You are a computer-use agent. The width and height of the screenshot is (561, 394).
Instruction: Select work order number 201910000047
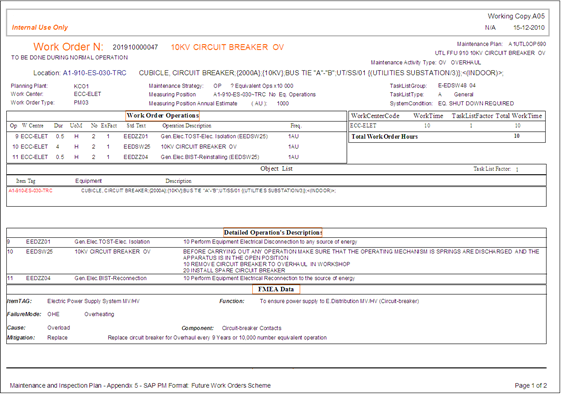click(135, 47)
